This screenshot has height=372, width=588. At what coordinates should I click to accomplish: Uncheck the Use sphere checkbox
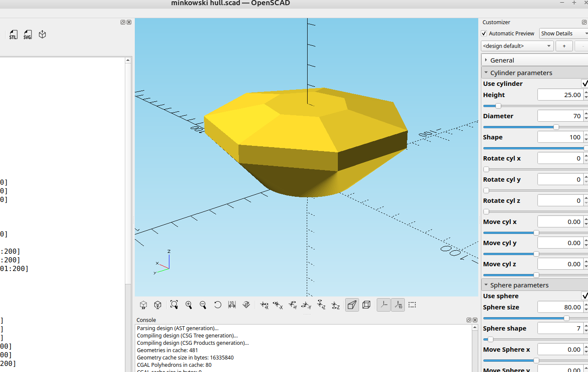click(x=585, y=296)
